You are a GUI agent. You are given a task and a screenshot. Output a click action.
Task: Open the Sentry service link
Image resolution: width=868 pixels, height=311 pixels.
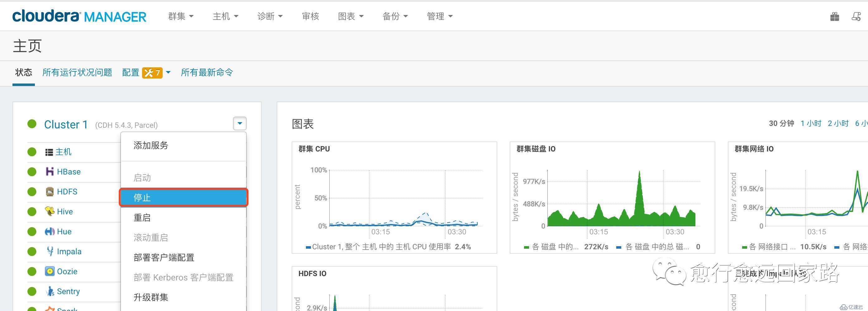coord(69,291)
